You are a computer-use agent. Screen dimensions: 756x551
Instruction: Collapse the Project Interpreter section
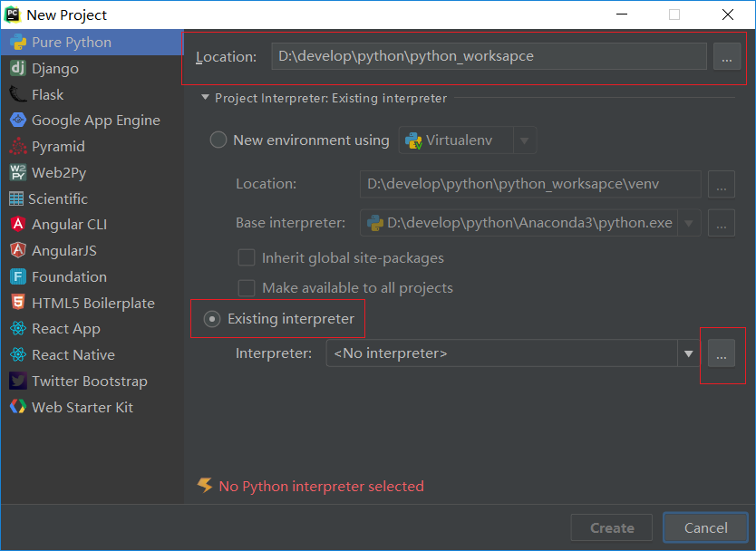205,98
